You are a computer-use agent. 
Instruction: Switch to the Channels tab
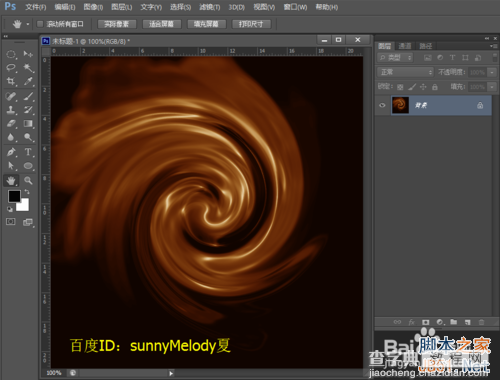tap(405, 46)
